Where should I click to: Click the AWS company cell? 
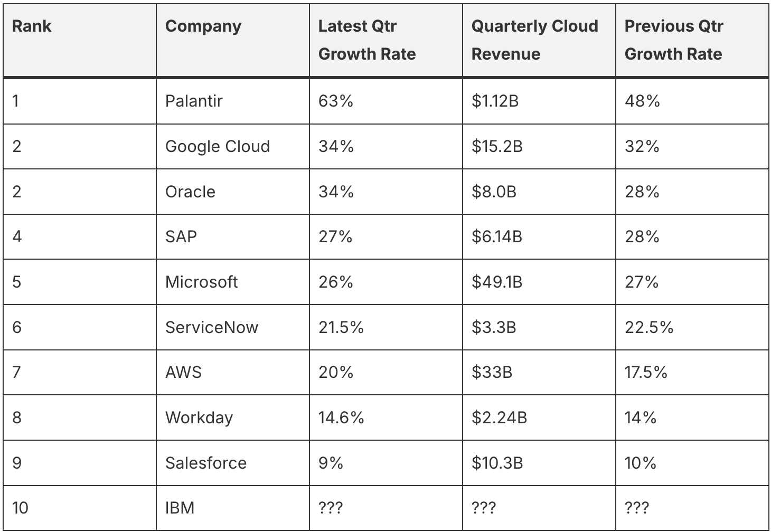(183, 373)
